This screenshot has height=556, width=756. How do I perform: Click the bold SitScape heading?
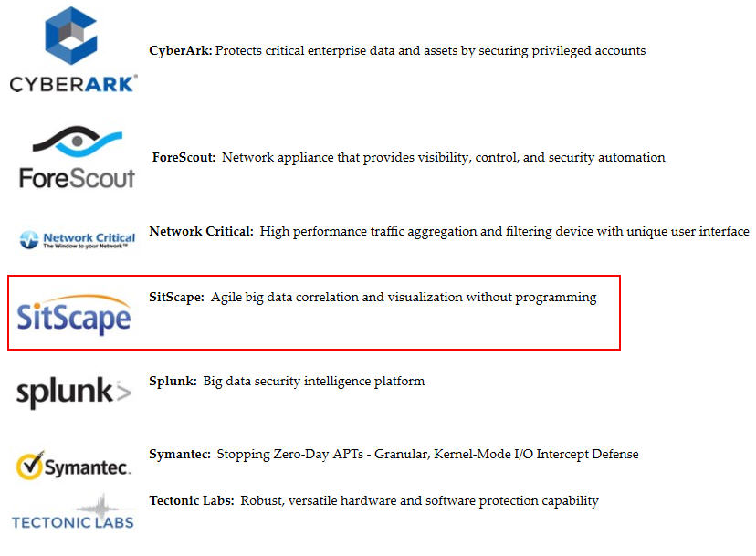click(x=176, y=297)
